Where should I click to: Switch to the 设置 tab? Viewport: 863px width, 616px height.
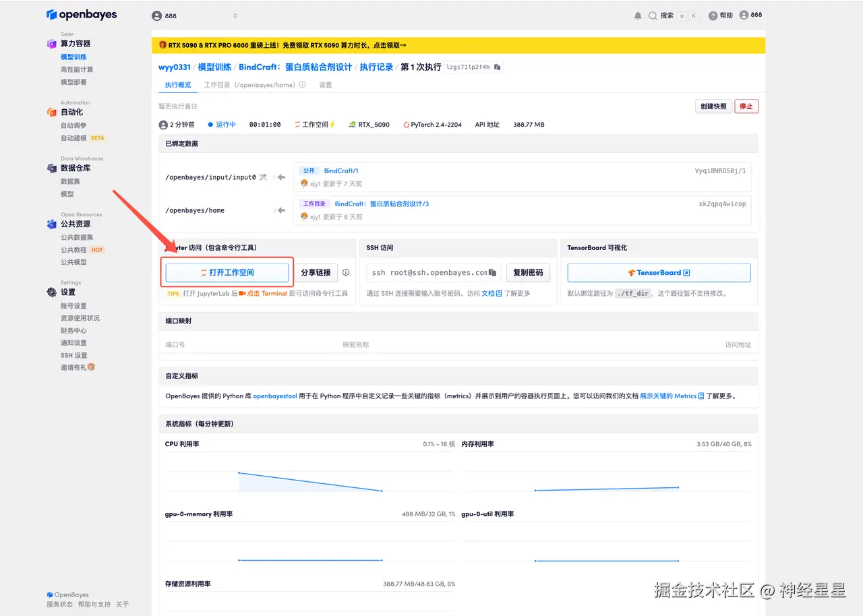point(326,85)
